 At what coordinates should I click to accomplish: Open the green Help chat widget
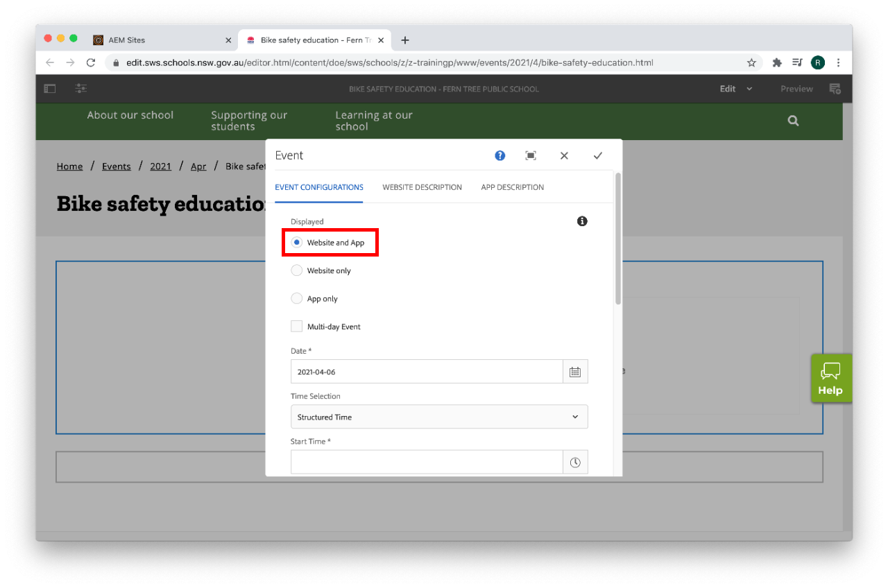(831, 378)
